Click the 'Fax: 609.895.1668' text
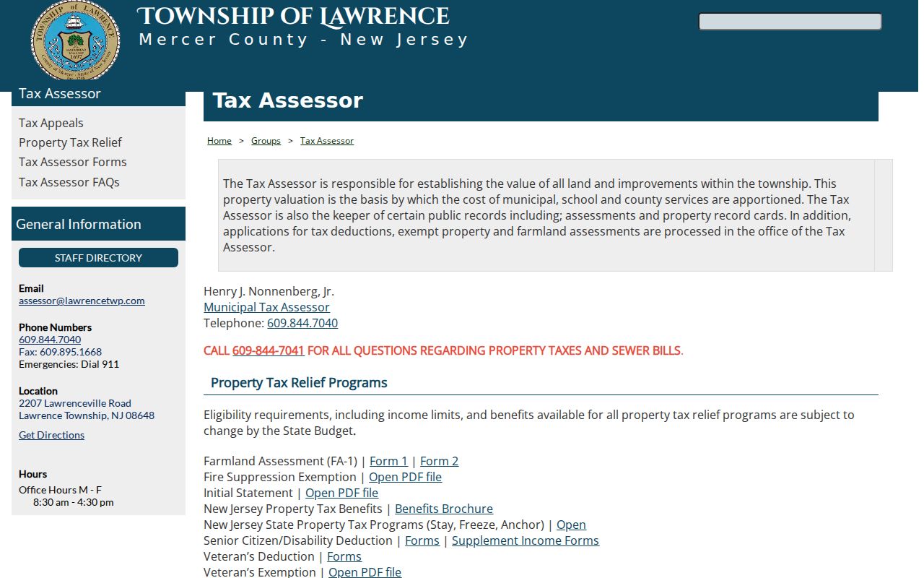Viewport: 924px width, 578px height. [60, 352]
